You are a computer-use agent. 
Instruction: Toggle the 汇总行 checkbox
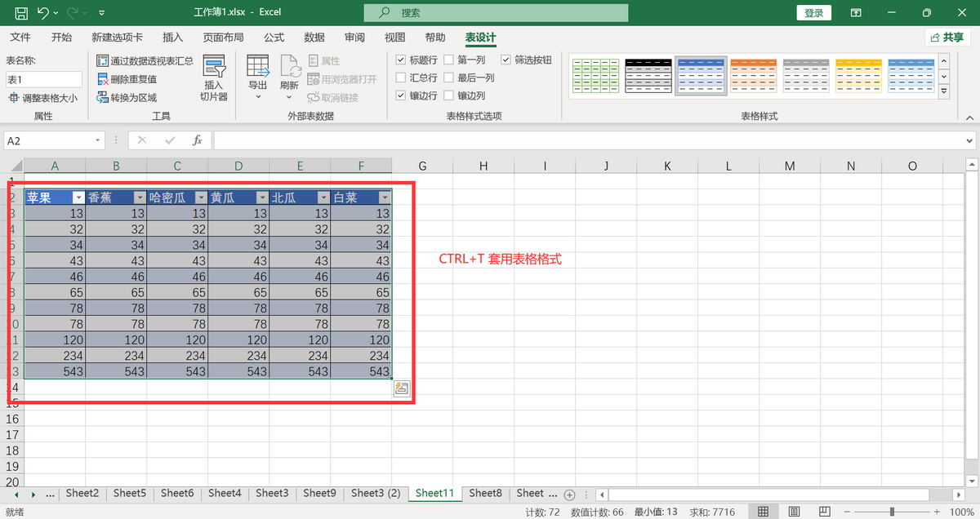pos(401,78)
